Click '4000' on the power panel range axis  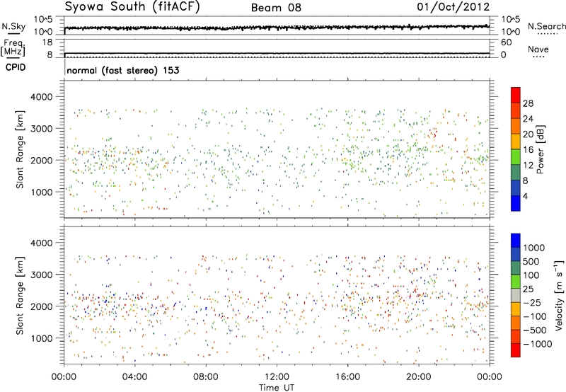coord(42,97)
